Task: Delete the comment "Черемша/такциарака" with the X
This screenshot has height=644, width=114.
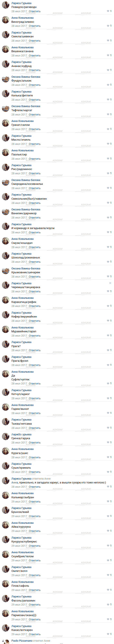Action: pyautogui.click(x=110, y=283)
